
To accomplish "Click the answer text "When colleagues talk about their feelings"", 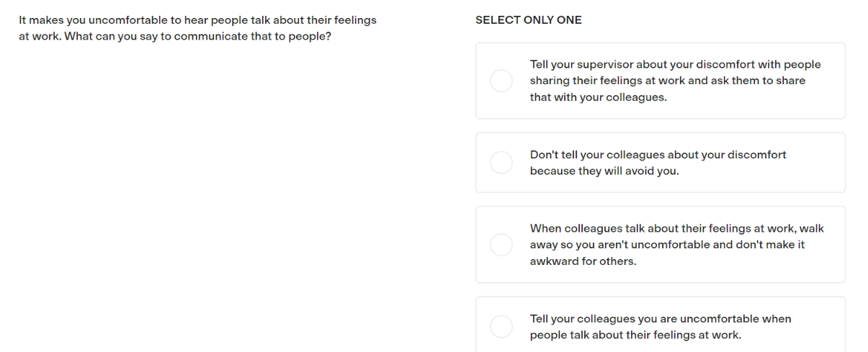I will coord(677,245).
